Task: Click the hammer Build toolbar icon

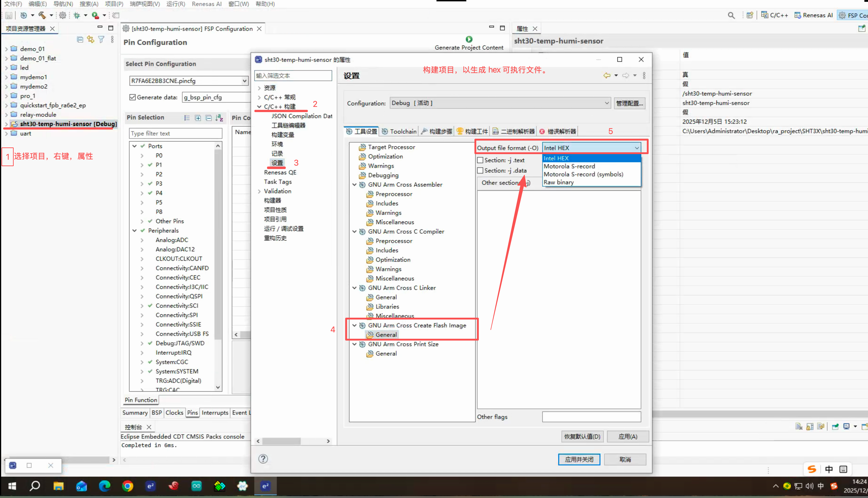Action: point(42,15)
